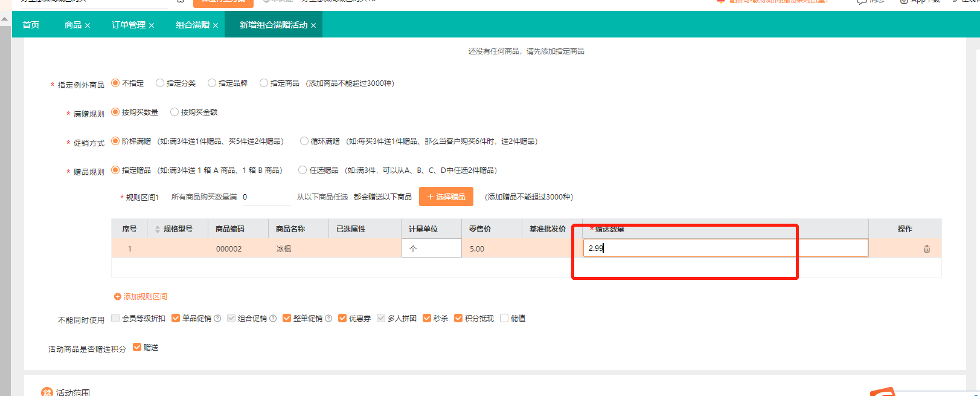Enable the 会员等级折扣 checkbox
Image resolution: width=980 pixels, height=396 pixels.
click(115, 319)
